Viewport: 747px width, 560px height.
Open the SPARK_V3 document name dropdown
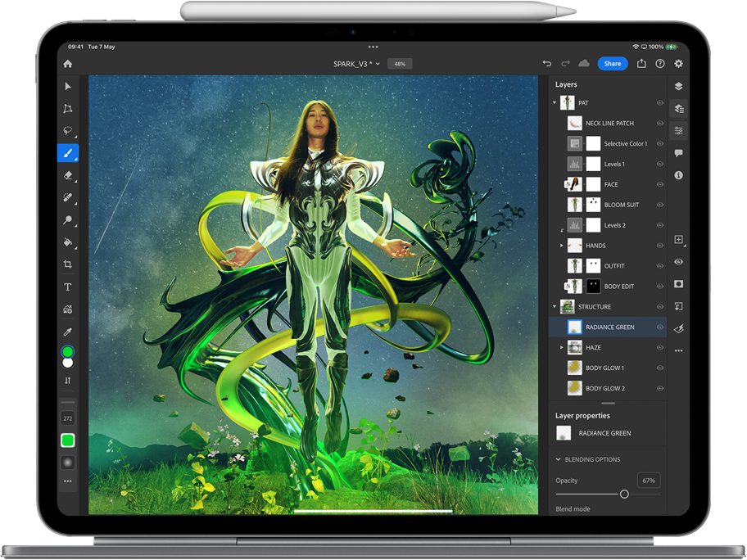pos(357,64)
